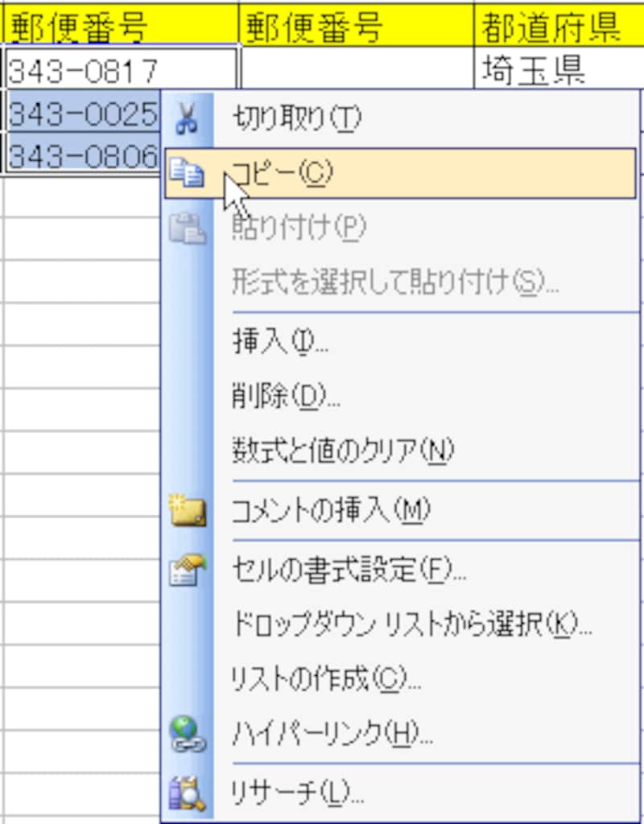Open セルの書式設定(F)... dialog
The height and width of the screenshot is (824, 644).
[349, 571]
